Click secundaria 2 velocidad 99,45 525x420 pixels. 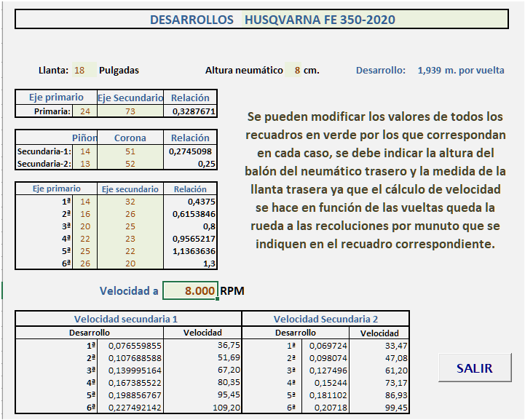pos(396,408)
